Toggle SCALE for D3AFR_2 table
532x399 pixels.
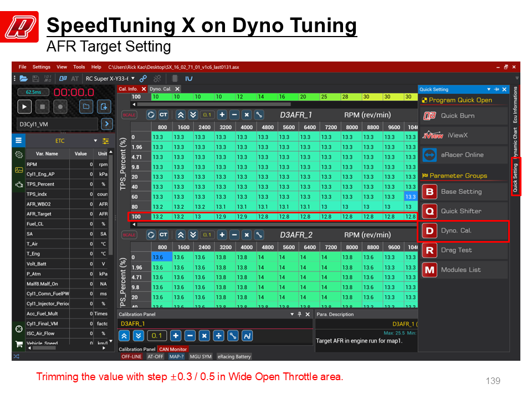(129, 235)
